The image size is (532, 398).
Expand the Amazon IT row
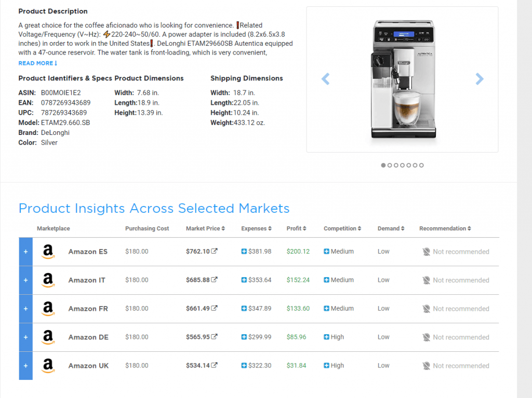pyautogui.click(x=26, y=280)
